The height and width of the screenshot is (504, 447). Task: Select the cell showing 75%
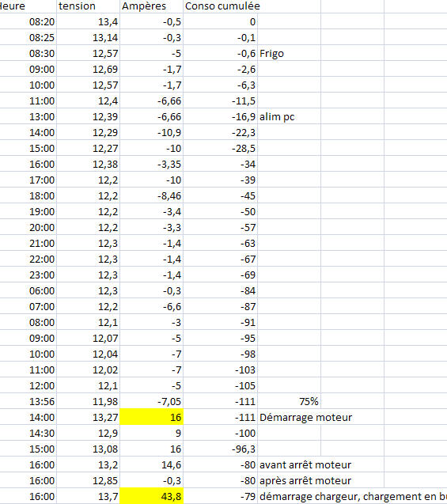[x=290, y=401]
